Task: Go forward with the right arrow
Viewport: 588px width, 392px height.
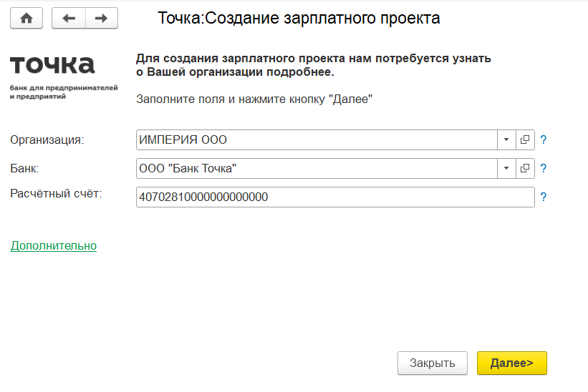Action: (101, 19)
